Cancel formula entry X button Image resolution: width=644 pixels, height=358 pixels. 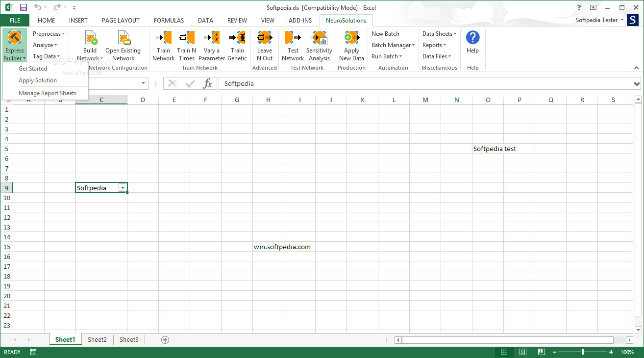point(172,83)
